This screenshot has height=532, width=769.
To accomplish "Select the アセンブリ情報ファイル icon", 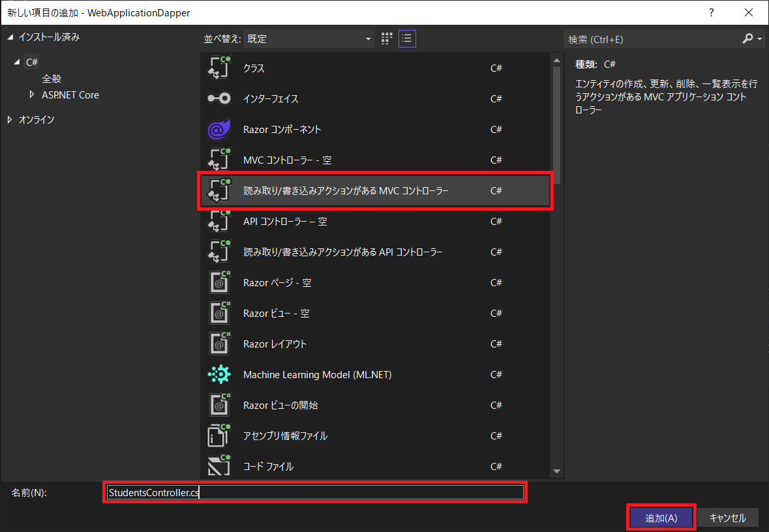I will click(219, 436).
